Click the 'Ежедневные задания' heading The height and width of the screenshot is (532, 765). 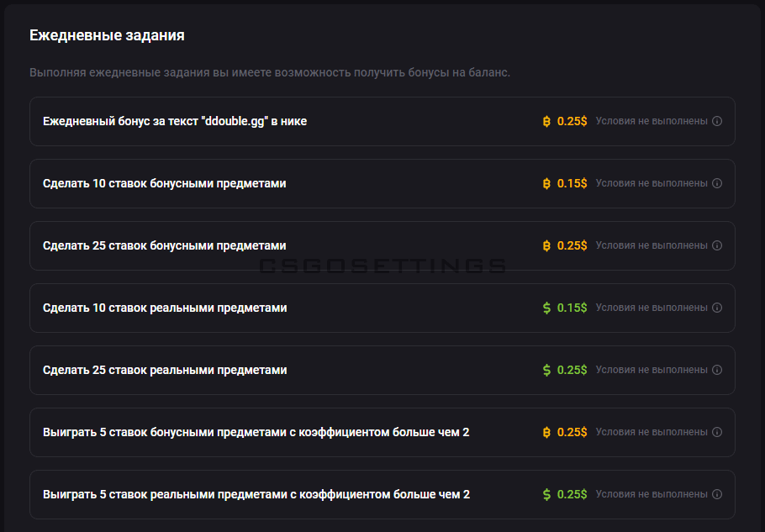click(107, 35)
